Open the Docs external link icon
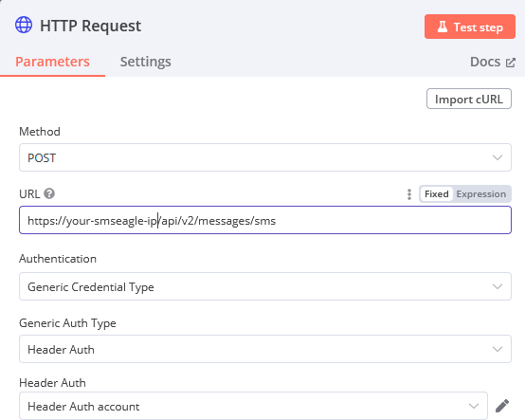The height and width of the screenshot is (420, 525). coord(510,63)
